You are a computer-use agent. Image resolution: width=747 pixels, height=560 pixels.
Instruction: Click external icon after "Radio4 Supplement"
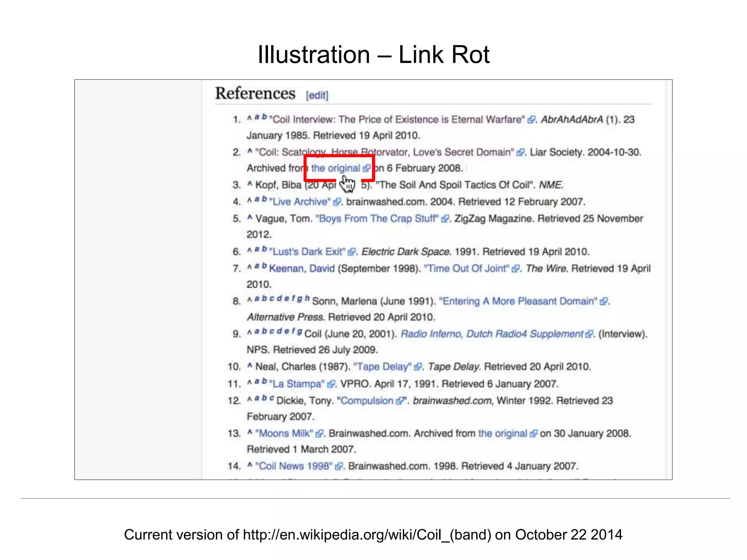(x=589, y=334)
